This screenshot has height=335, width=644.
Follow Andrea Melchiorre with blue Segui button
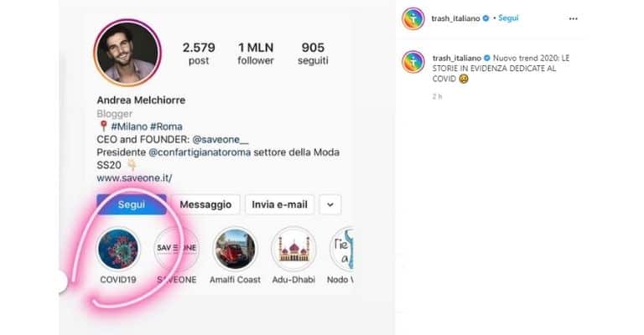(132, 204)
